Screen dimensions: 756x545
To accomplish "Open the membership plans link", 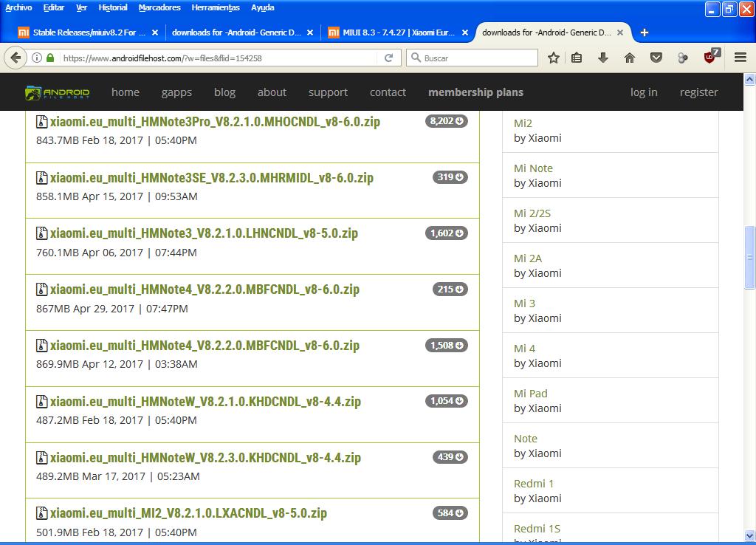I will point(476,92).
